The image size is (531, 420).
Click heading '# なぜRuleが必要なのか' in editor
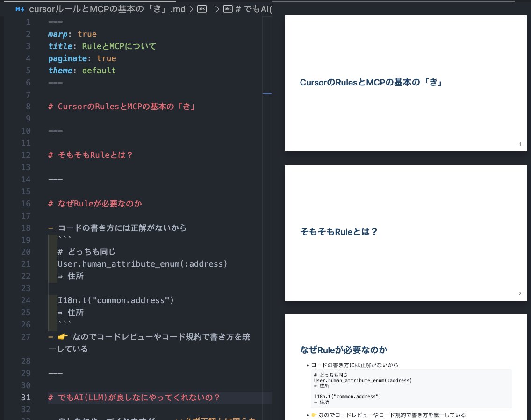[95, 204]
